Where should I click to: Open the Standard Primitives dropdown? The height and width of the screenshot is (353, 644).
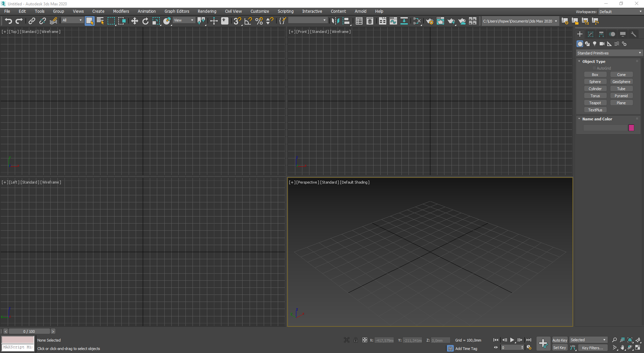point(609,53)
